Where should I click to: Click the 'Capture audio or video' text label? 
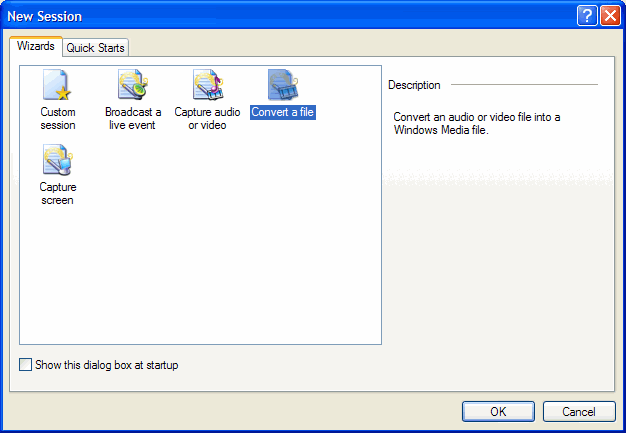207,119
